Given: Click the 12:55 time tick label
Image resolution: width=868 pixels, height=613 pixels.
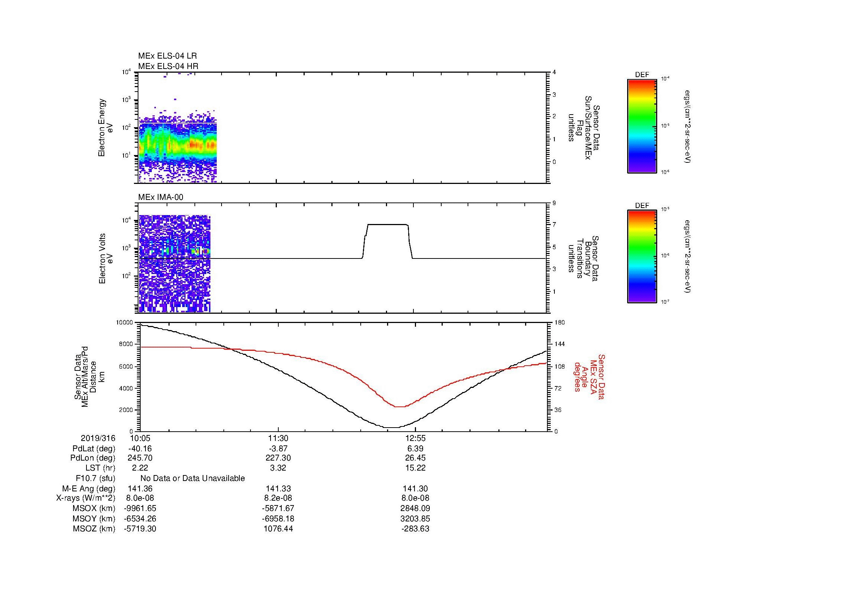Looking at the screenshot, I should click(416, 438).
